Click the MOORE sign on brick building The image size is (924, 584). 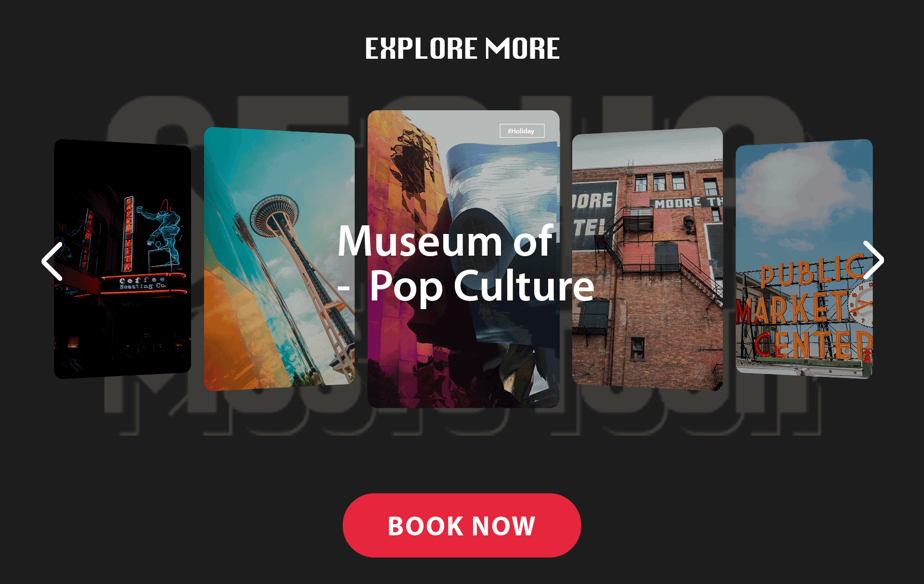[x=678, y=204]
